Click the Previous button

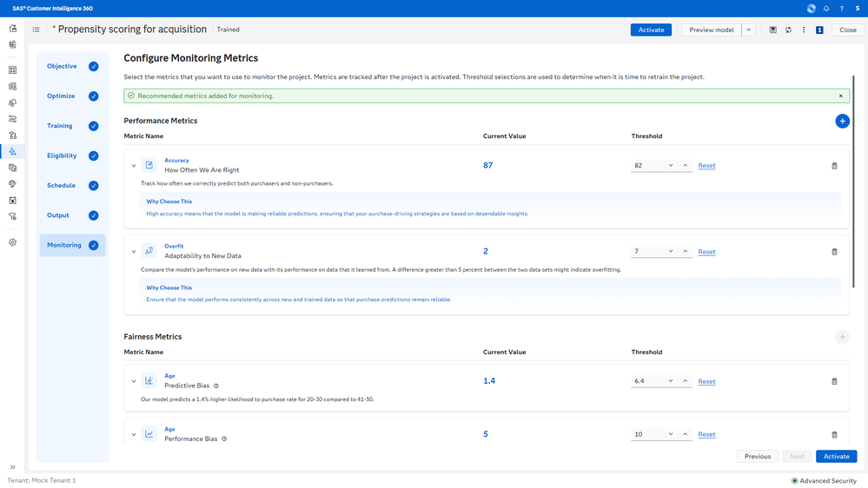(758, 457)
